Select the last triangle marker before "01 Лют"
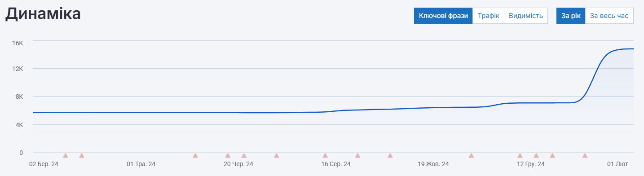The image size is (644, 176). pyautogui.click(x=585, y=156)
